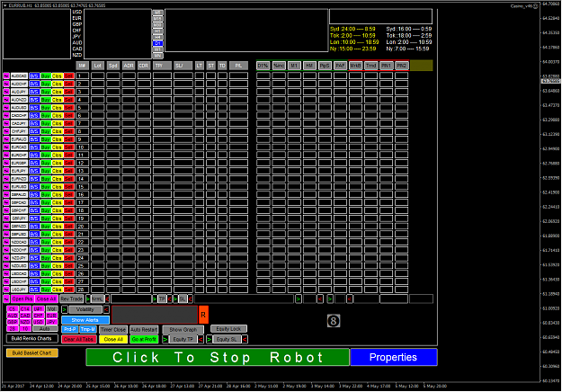Click the PipS column header
This screenshot has width=562, height=392.
[325, 66]
